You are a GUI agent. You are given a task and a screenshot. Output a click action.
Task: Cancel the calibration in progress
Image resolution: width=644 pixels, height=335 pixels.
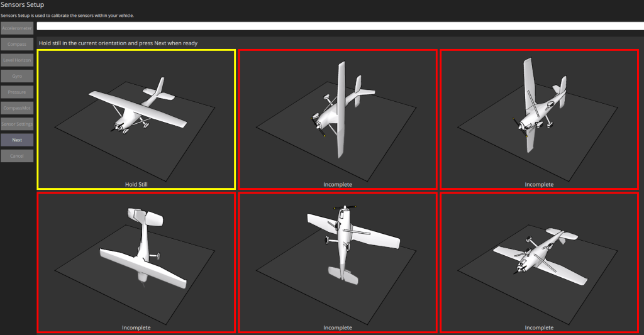coord(17,156)
